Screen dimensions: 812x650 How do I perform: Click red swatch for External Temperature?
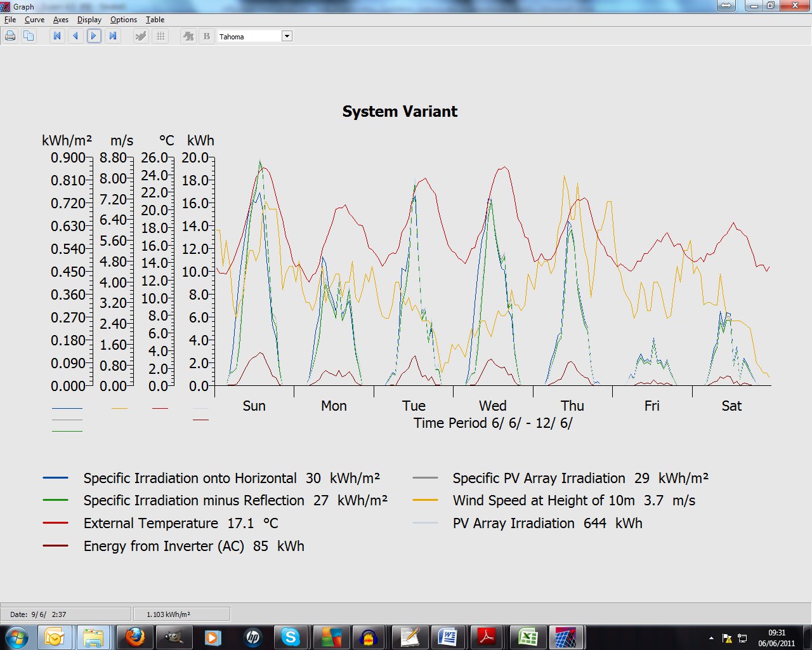tap(56, 523)
